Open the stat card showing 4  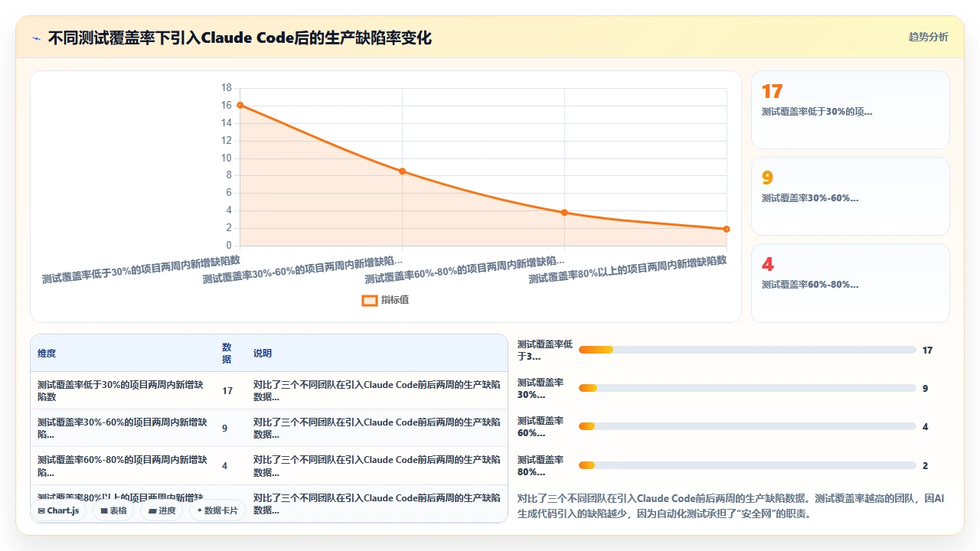(x=850, y=282)
